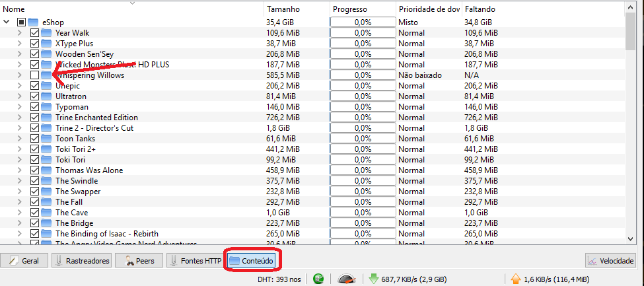Click the Year Walk folder icon

[x=46, y=33]
